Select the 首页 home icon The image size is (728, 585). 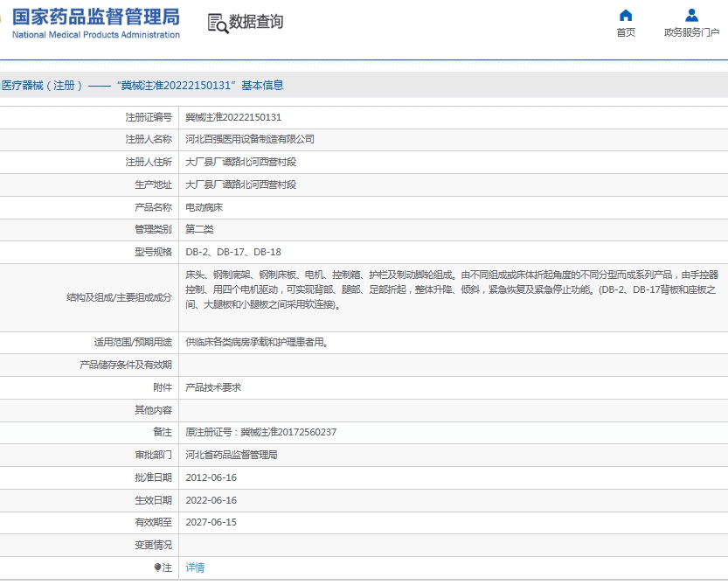[x=625, y=15]
